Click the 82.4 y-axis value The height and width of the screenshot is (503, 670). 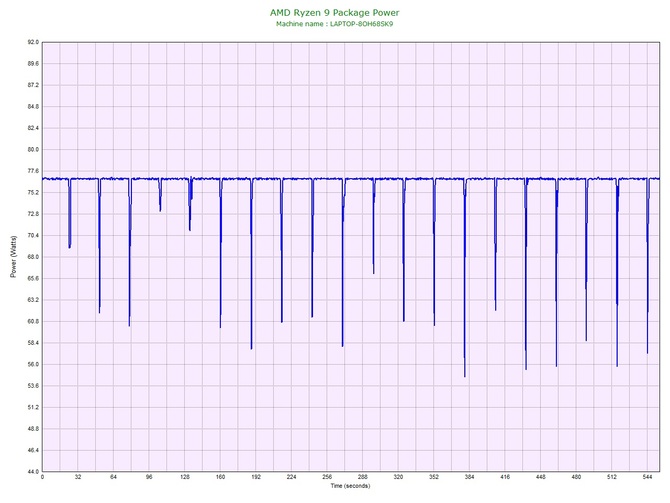33,128
